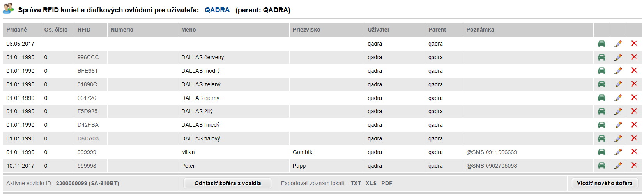Click the RFID column header

(x=84, y=30)
